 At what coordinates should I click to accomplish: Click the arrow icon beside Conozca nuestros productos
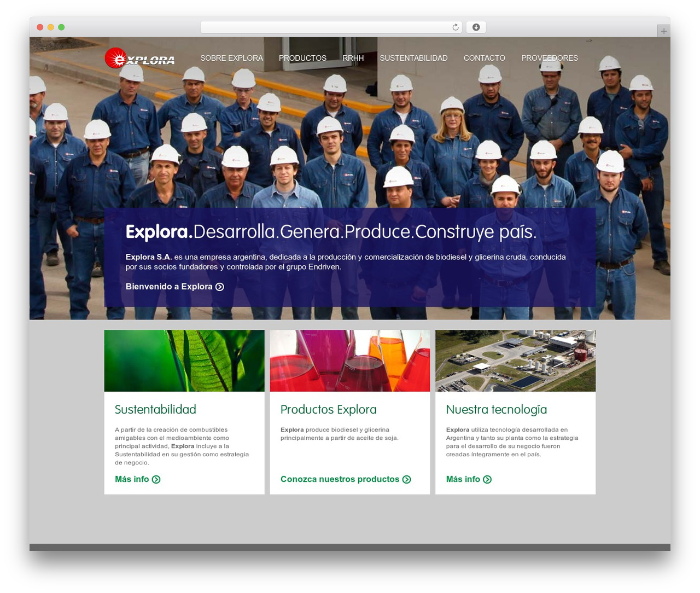[x=407, y=479]
